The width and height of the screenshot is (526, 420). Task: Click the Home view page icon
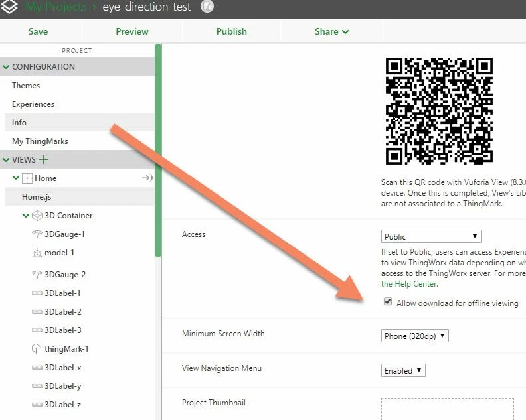pyautogui.click(x=27, y=178)
